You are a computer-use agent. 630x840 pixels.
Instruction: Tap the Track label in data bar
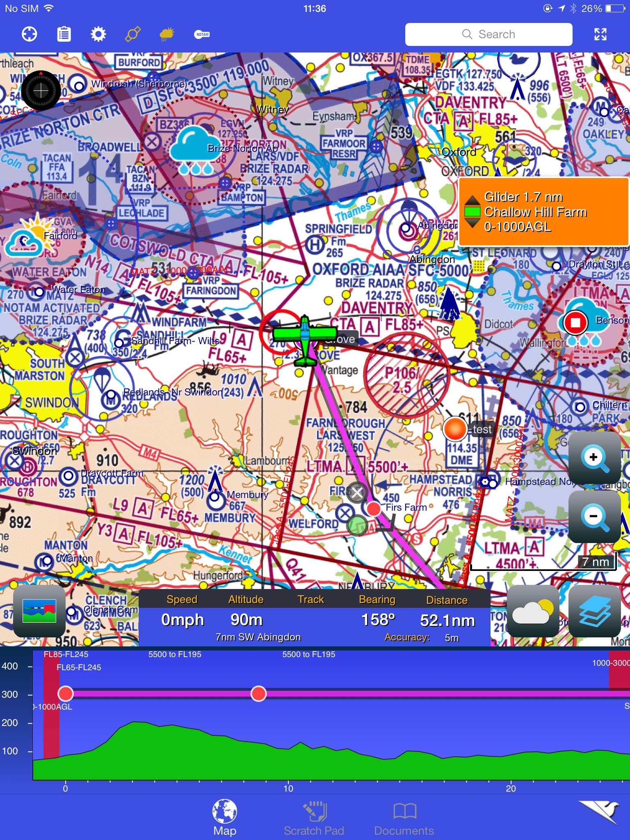point(311,600)
